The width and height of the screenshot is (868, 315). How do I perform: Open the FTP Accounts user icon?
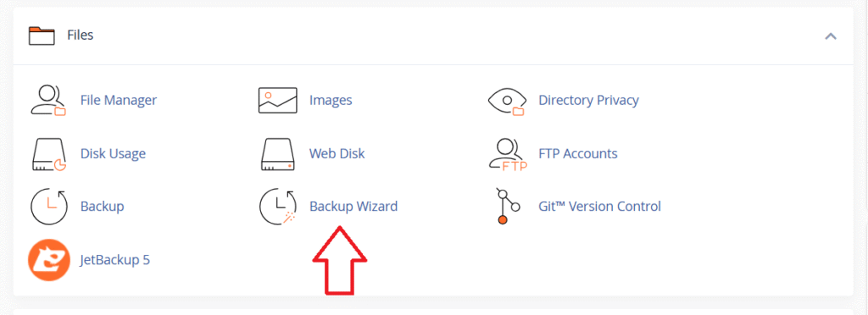[x=509, y=154]
